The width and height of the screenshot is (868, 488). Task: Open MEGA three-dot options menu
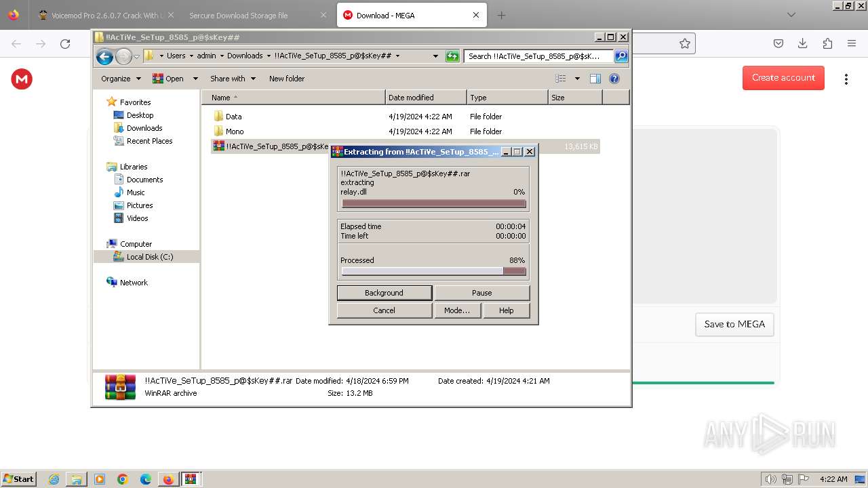click(846, 79)
